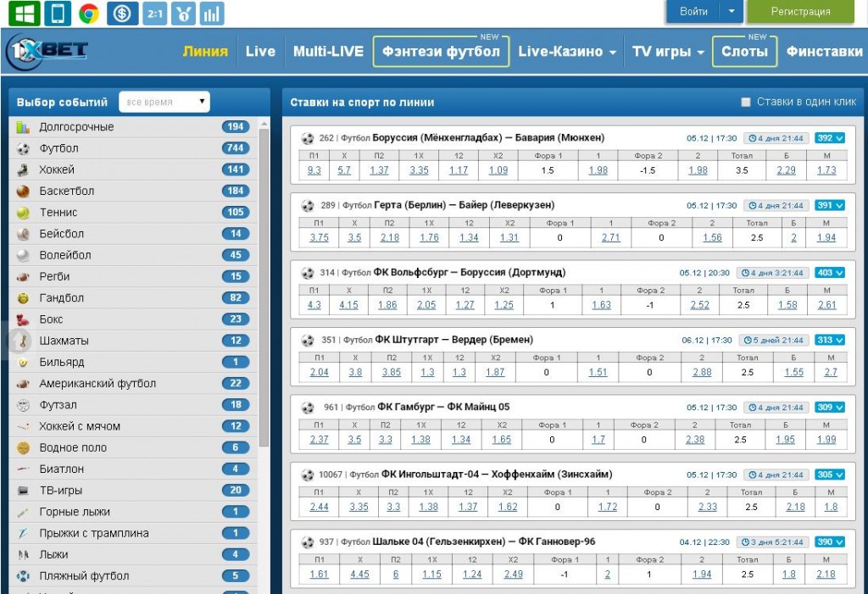Enable the 'Ставки в один клик' checkbox
868x594 pixels.
[x=746, y=103]
